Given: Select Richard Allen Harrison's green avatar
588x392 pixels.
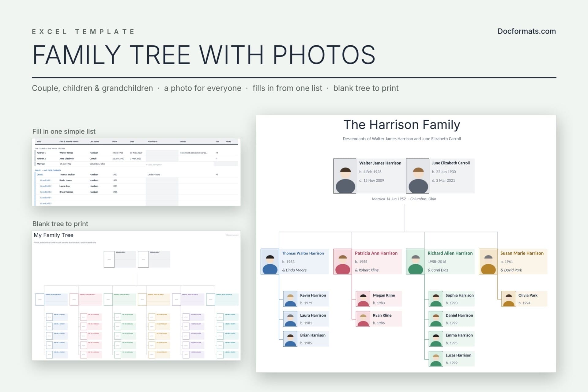Looking at the screenshot, I should pos(415,262).
